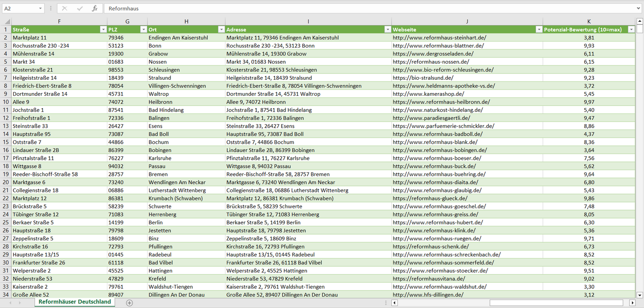The height and width of the screenshot is (308, 644).
Task: Open Potenzial-Bewertung filter dropdown
Action: point(631,30)
